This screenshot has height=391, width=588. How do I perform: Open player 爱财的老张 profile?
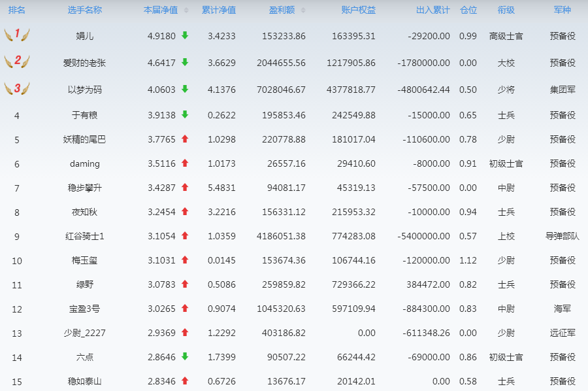point(85,63)
